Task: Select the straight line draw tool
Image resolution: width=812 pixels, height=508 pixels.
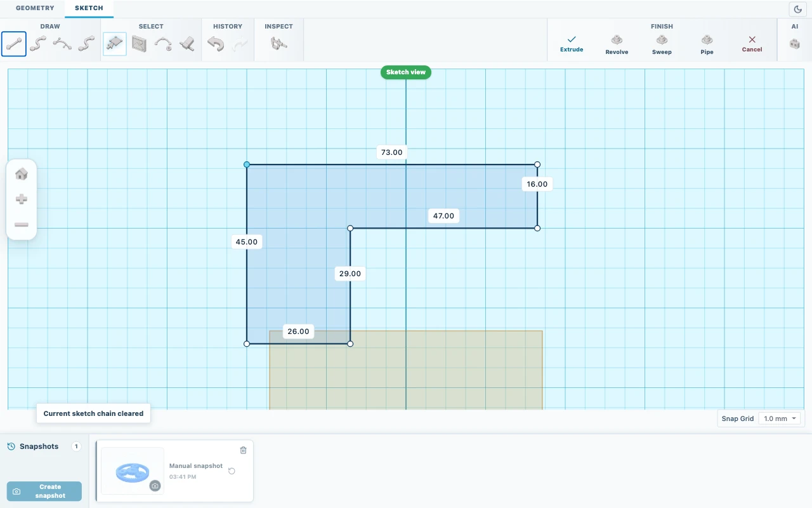Action: (x=14, y=44)
